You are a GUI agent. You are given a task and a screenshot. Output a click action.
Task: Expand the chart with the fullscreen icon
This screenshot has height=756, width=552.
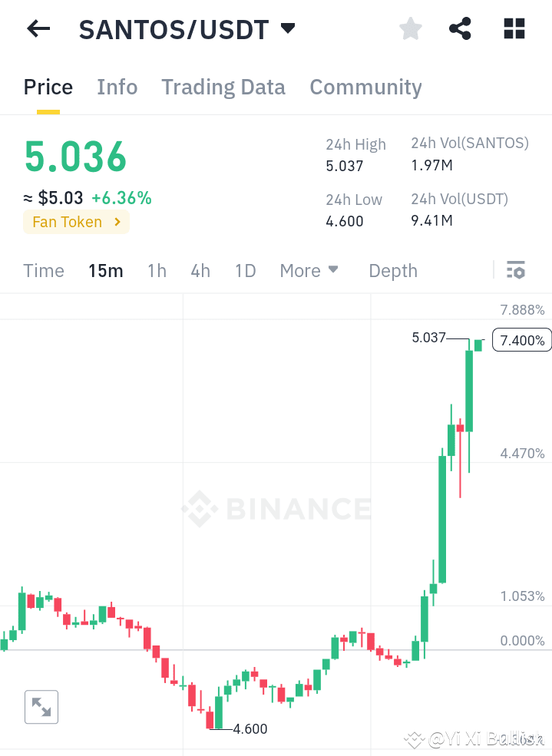click(x=41, y=707)
